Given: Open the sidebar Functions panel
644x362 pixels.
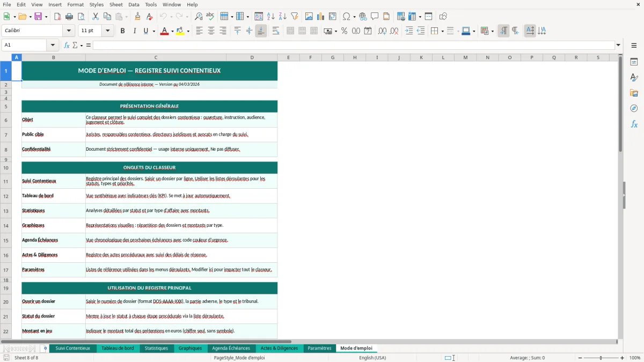Looking at the screenshot, I should (634, 124).
